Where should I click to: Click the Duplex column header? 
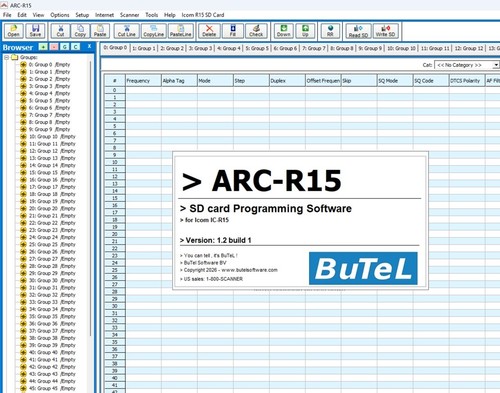coord(287,81)
